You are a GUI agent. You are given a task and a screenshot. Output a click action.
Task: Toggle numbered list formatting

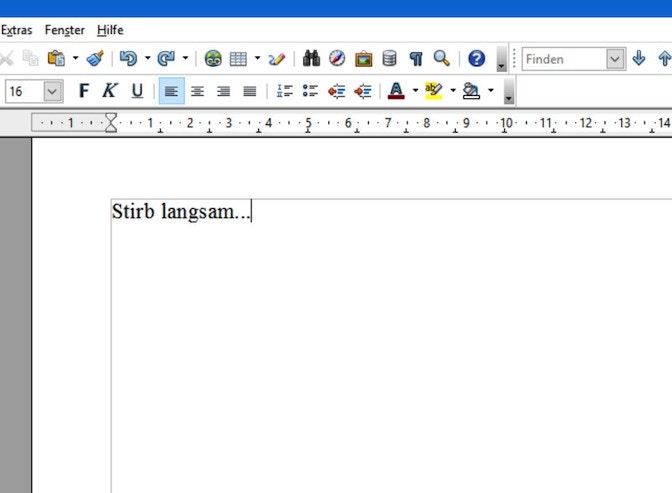tap(285, 91)
